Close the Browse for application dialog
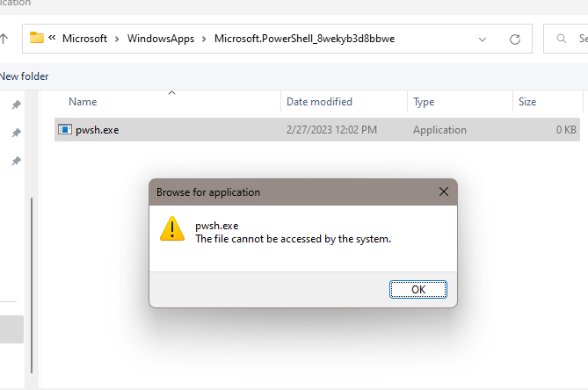Screen dimensions: 588x390 tap(444, 191)
